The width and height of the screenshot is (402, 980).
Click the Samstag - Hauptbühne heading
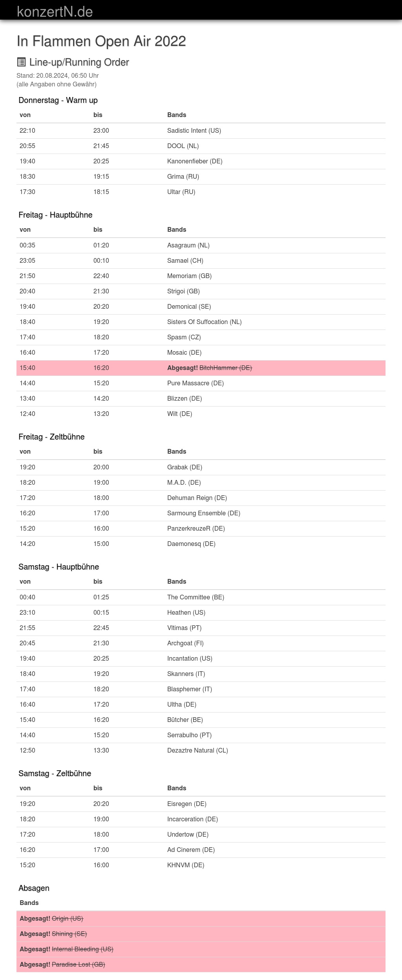[58, 567]
